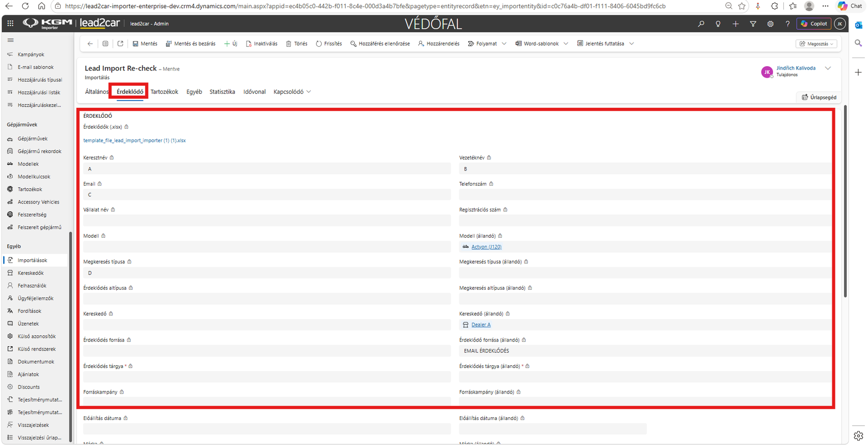Viewport: 868px width, 445px height.
Task: Open the Űrlapsegéd form assistant
Action: point(819,97)
